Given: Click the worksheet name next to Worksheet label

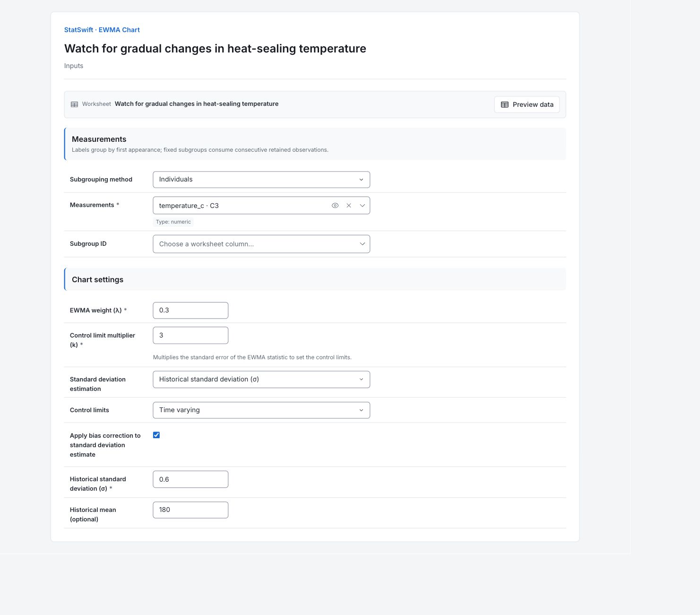Looking at the screenshot, I should (x=197, y=104).
